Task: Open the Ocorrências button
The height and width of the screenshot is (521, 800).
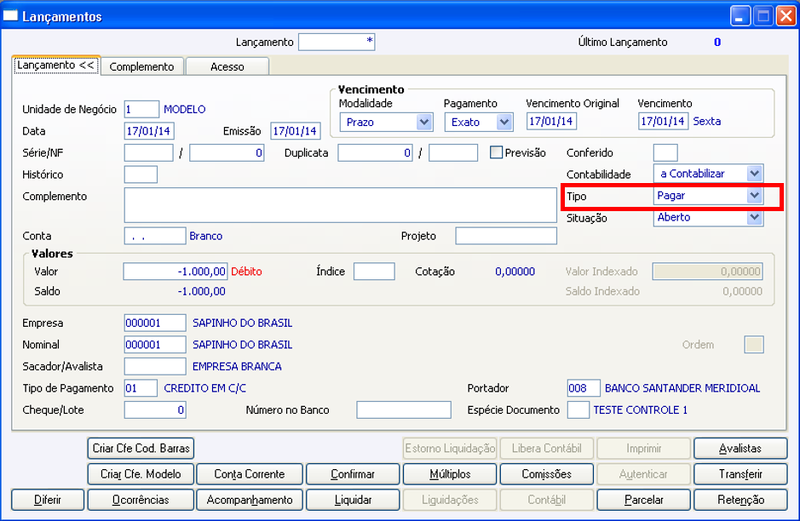Action: coord(141,500)
